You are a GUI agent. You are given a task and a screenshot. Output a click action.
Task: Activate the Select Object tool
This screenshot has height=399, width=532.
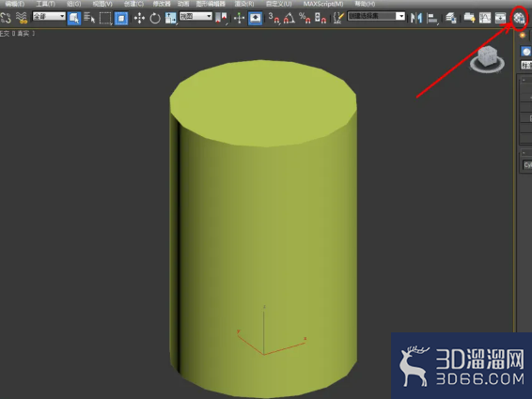(74, 18)
